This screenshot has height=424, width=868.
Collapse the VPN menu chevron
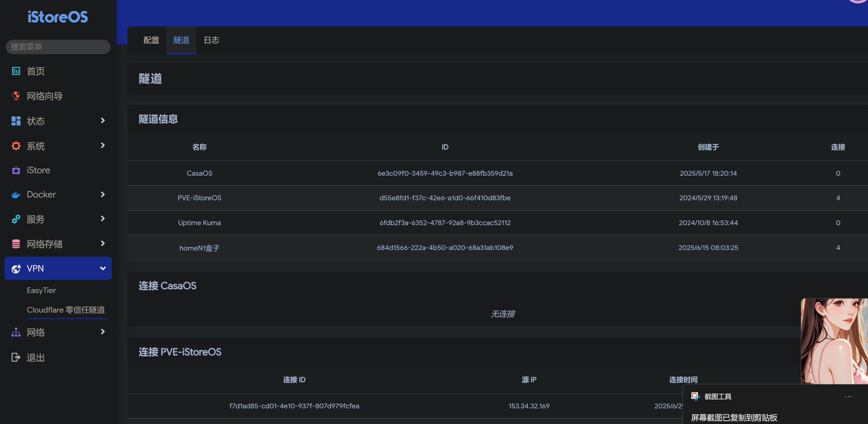pos(103,268)
